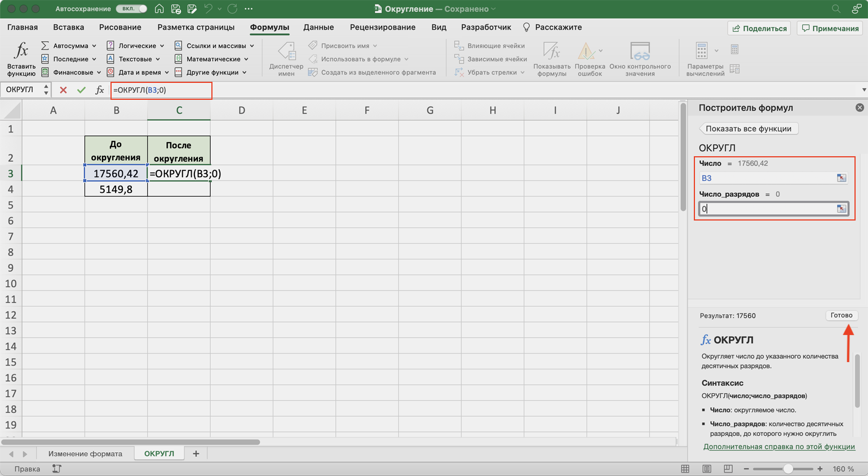The height and width of the screenshot is (476, 868).
Task: Expand the Дата и время dropdown
Action: pos(166,73)
